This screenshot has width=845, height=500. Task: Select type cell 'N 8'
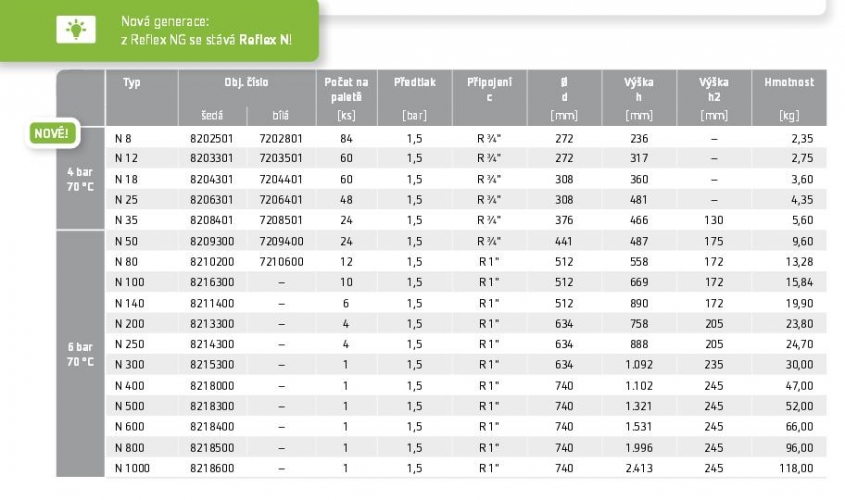point(123,138)
